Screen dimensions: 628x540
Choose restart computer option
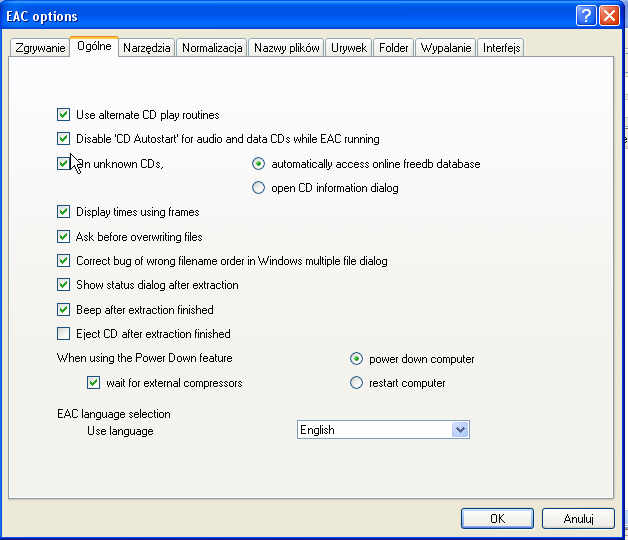tap(356, 383)
